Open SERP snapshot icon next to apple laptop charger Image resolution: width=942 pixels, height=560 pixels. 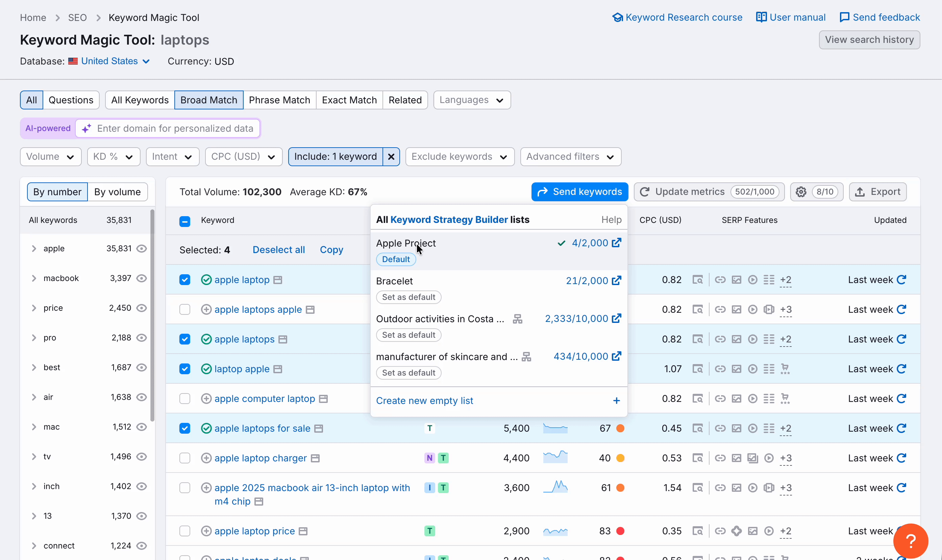click(315, 458)
